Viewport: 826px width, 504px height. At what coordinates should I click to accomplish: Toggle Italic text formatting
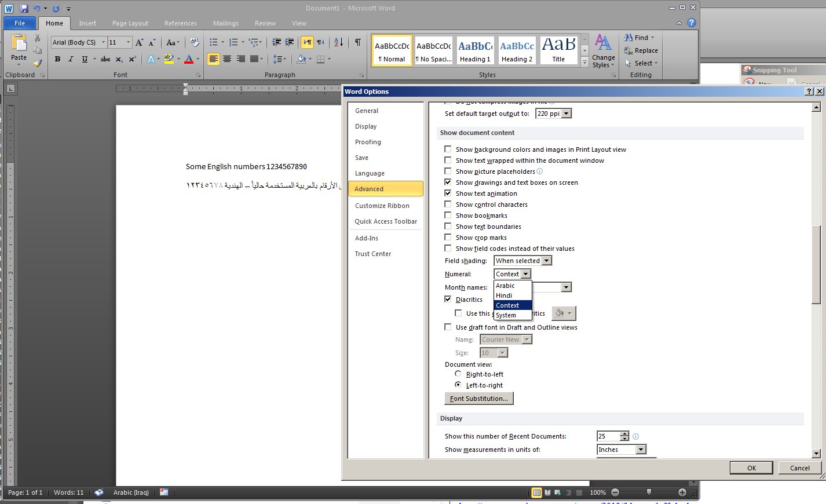coord(71,59)
